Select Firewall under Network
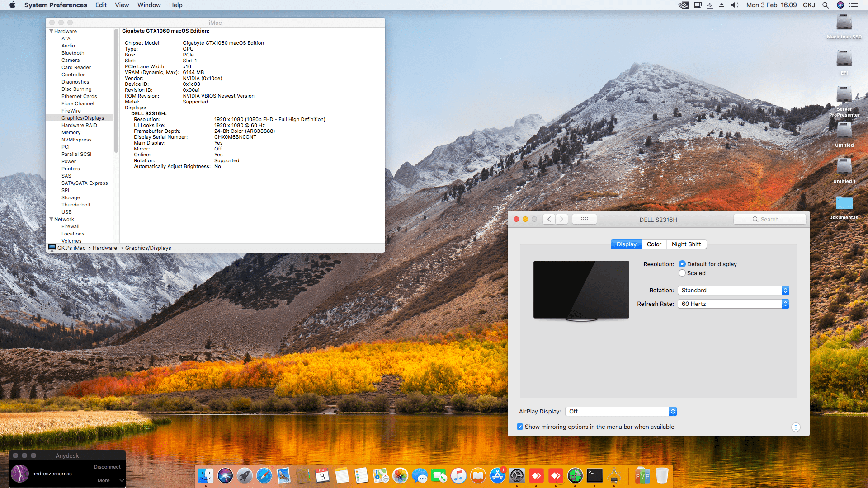Screen dimensions: 868x488 pos(71,226)
